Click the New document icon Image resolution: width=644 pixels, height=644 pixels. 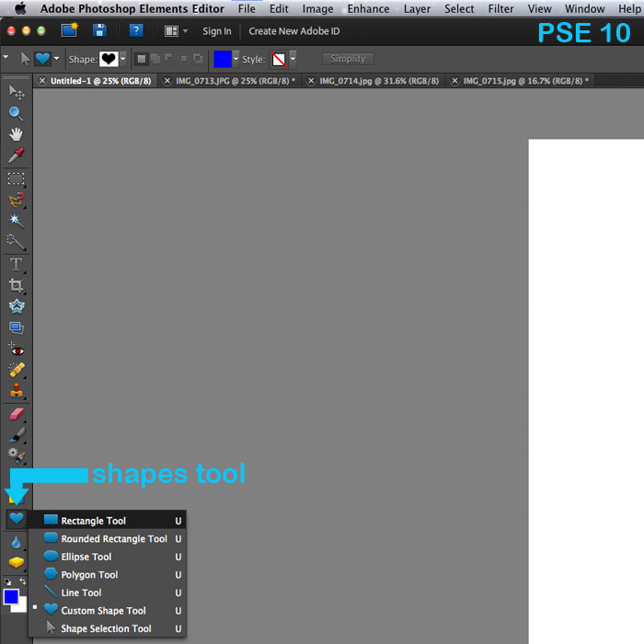click(x=69, y=30)
